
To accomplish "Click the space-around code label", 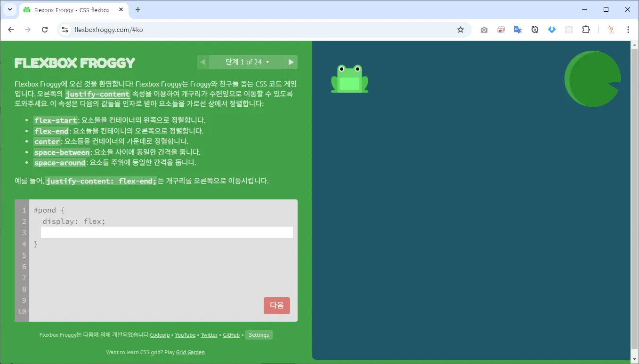I will click(x=60, y=163).
